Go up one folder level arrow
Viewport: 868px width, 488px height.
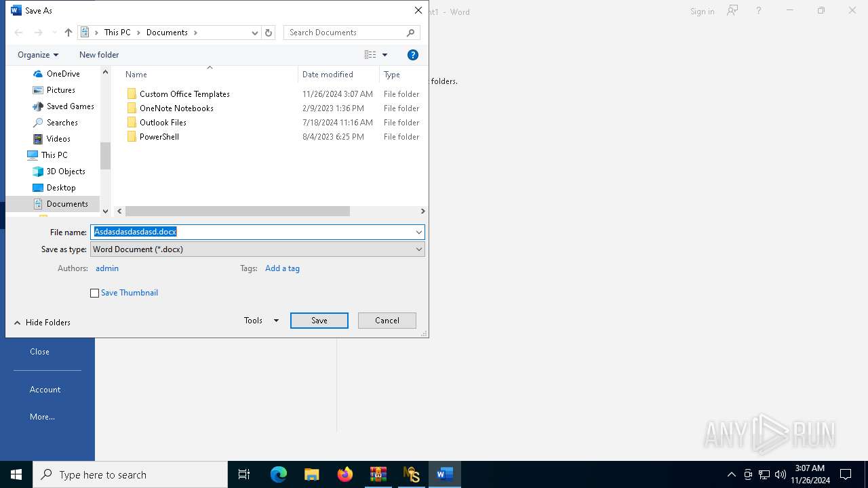pyautogui.click(x=68, y=33)
